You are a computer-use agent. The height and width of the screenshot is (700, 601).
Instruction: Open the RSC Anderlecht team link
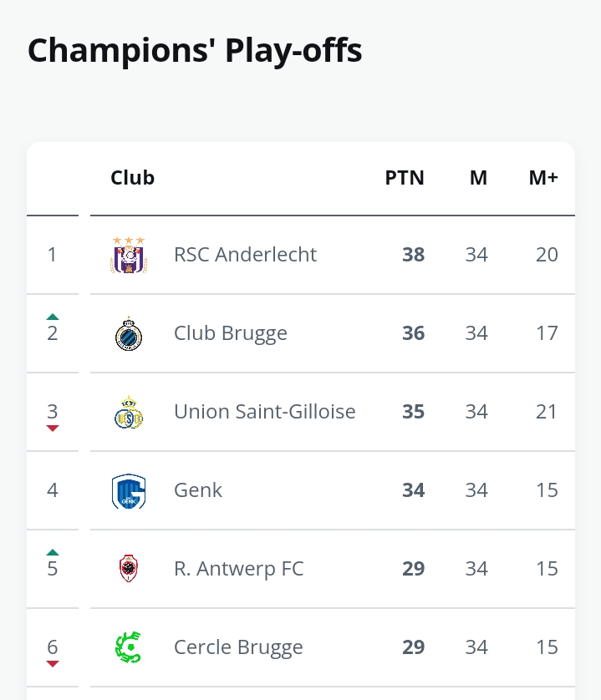click(245, 255)
